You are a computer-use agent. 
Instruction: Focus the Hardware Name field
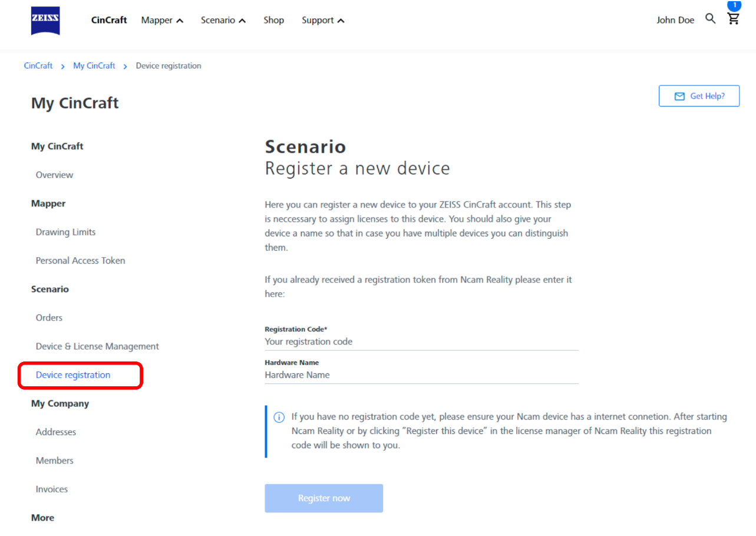click(421, 375)
